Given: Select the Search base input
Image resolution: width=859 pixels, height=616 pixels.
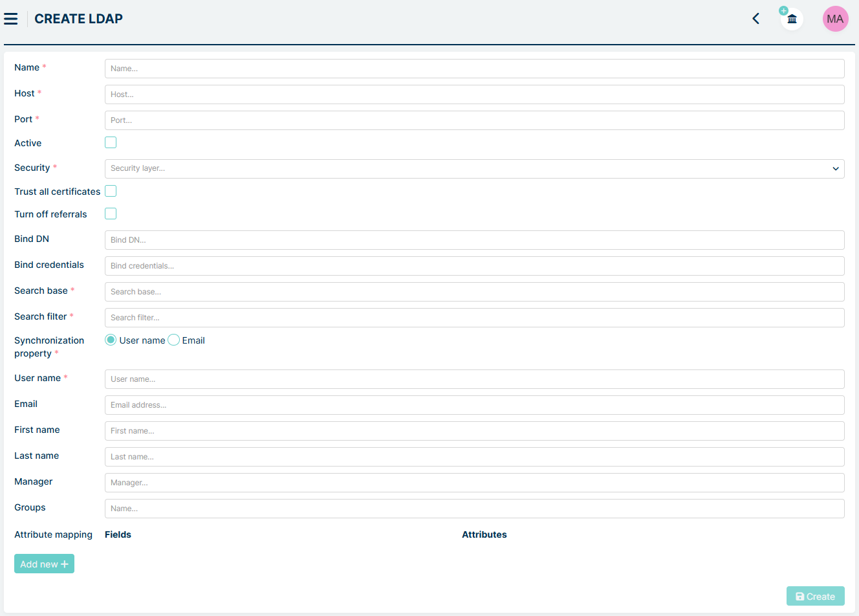Looking at the screenshot, I should pos(474,292).
